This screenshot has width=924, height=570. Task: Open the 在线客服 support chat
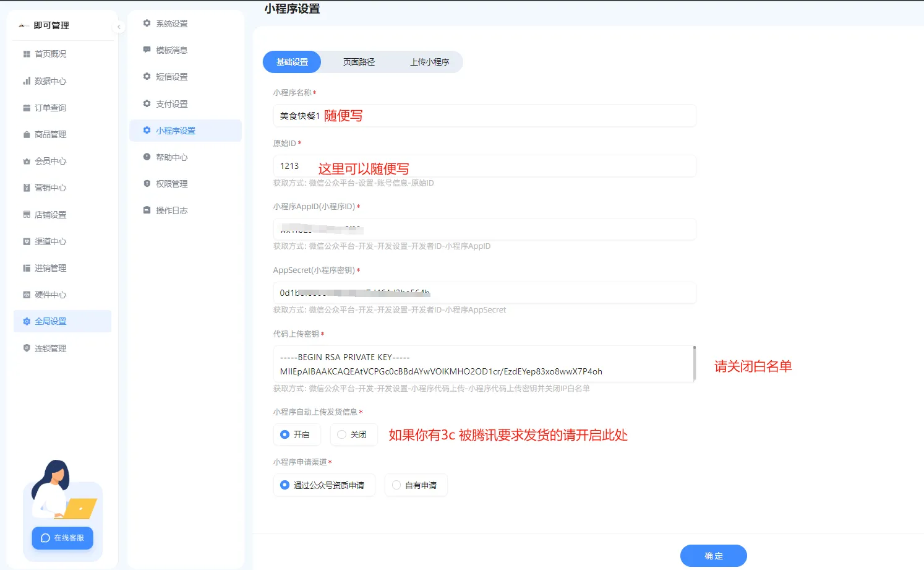pyautogui.click(x=62, y=538)
